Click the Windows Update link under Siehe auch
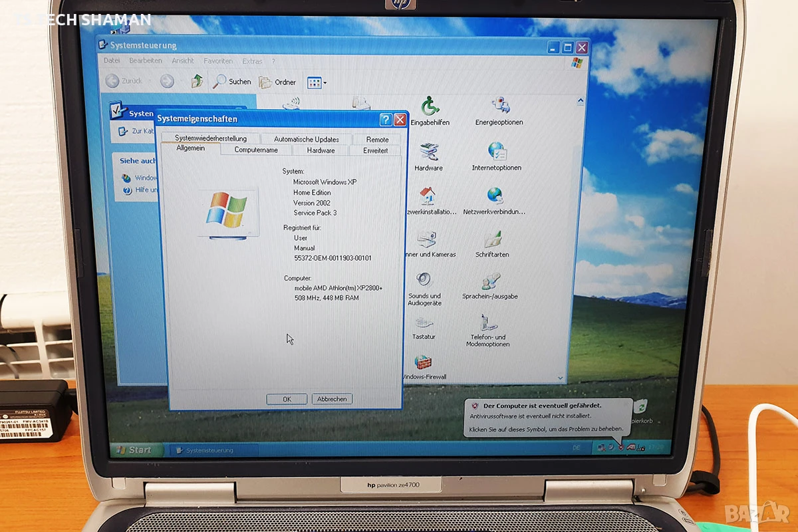The height and width of the screenshot is (532, 798). tap(140, 178)
